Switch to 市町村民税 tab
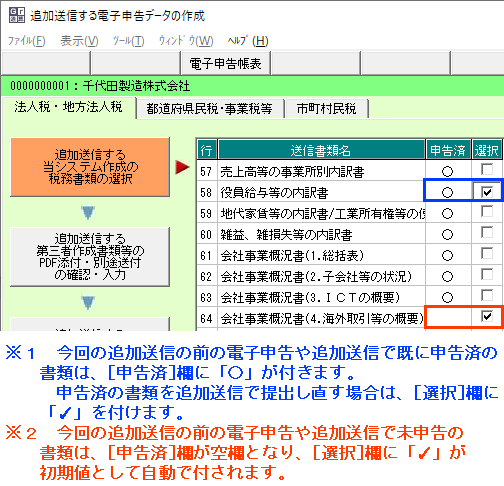This screenshot has height=486, width=504. click(326, 109)
